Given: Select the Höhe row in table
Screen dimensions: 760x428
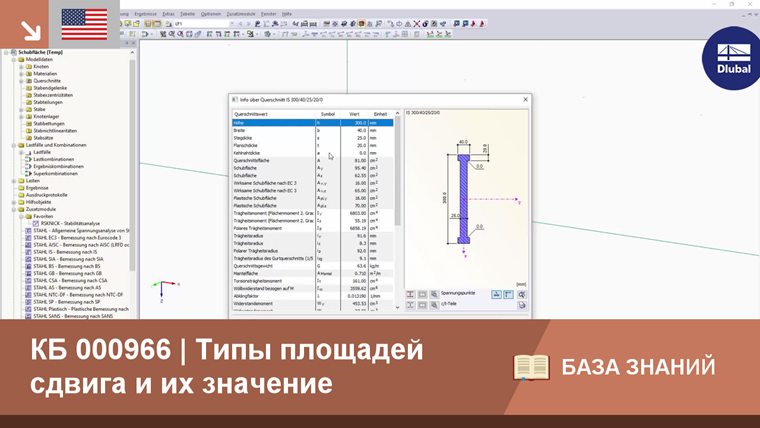Looking at the screenshot, I should click(313, 123).
